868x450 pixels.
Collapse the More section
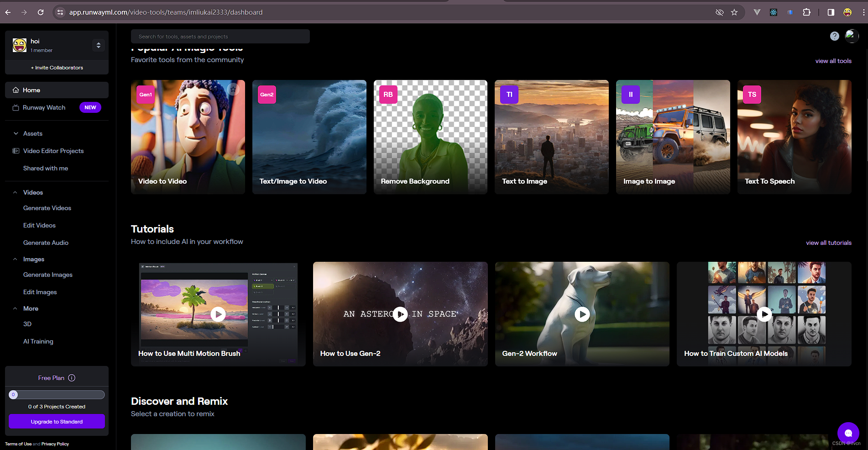click(x=16, y=308)
